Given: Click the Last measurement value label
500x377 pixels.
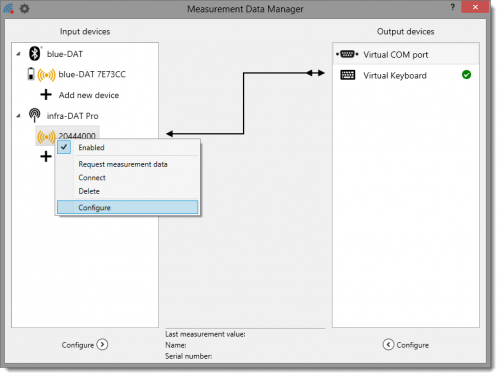Looking at the screenshot, I should pyautogui.click(x=205, y=334).
